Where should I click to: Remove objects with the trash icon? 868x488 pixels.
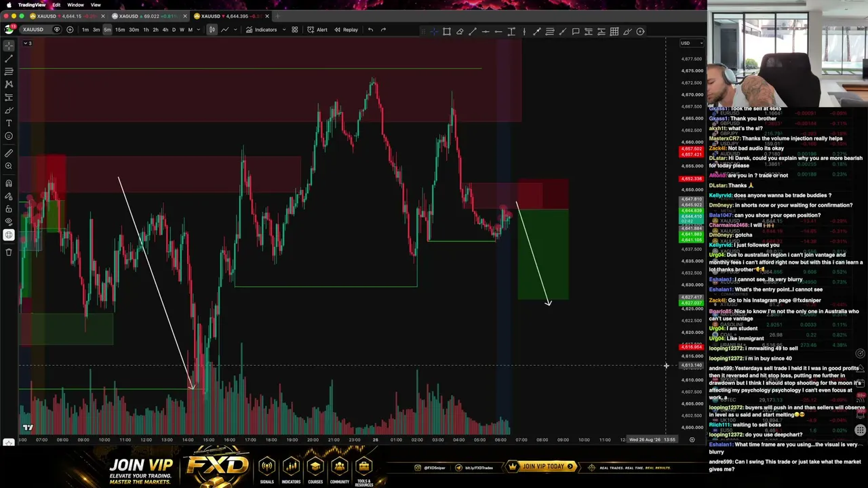(9, 252)
